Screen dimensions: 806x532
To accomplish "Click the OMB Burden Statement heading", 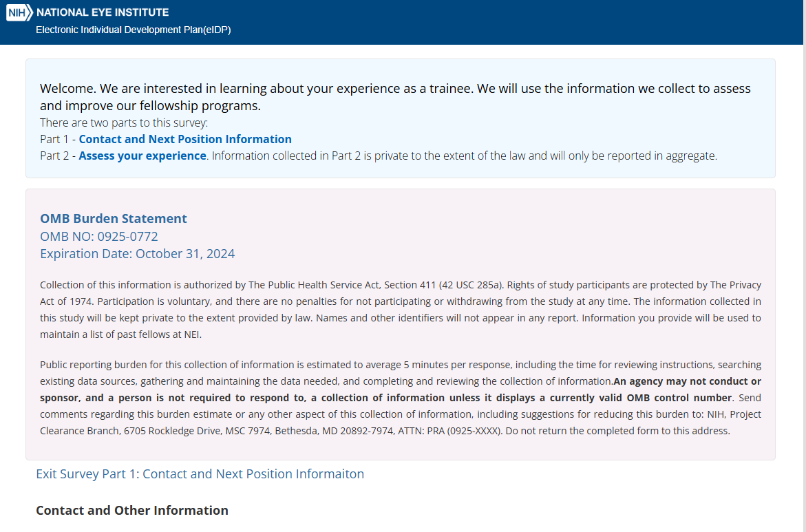I will click(x=114, y=218).
